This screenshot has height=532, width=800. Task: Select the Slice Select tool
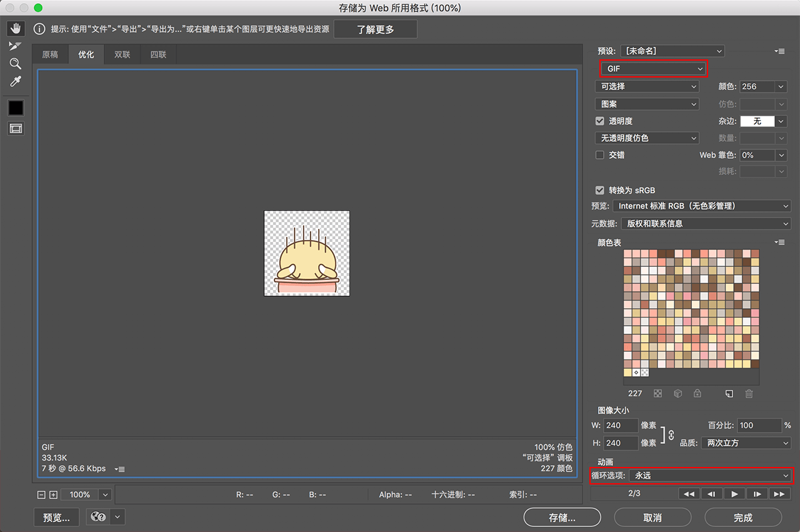16,46
